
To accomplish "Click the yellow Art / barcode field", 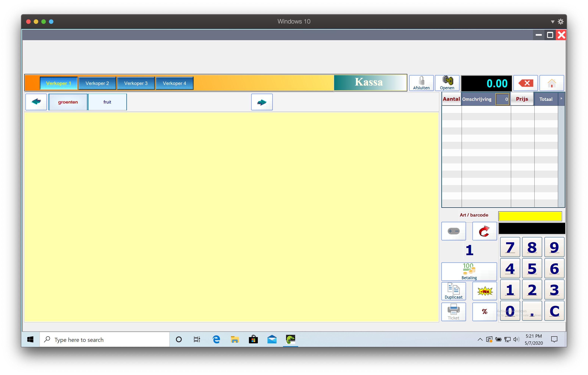I will pos(530,216).
